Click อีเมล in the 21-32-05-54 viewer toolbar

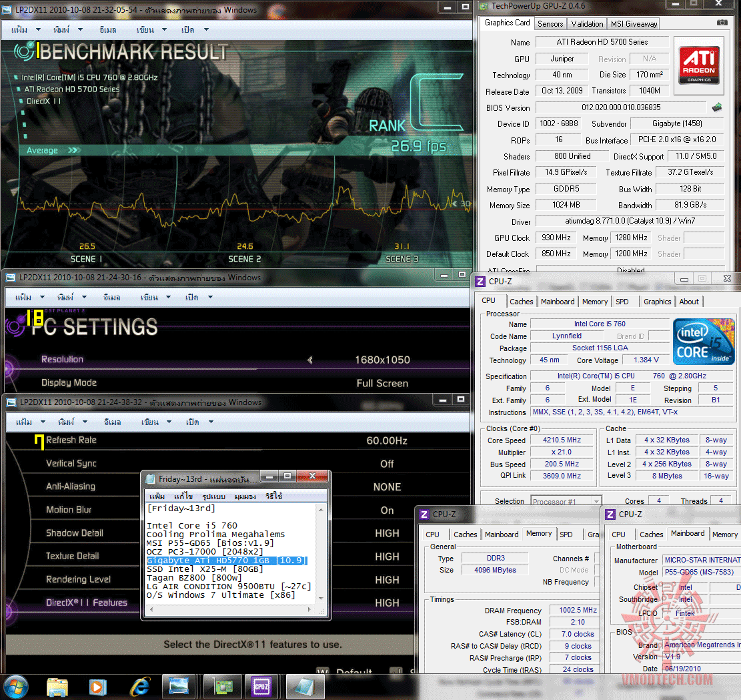(x=108, y=30)
